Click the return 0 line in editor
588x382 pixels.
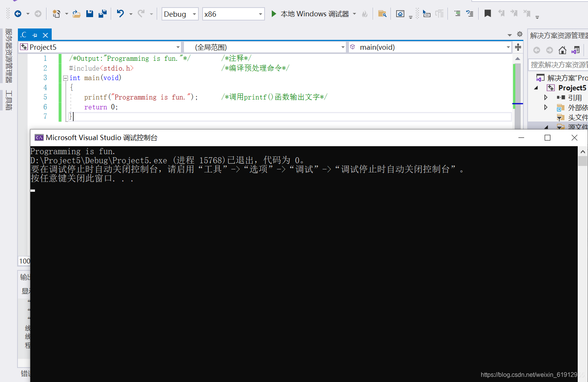(x=101, y=107)
